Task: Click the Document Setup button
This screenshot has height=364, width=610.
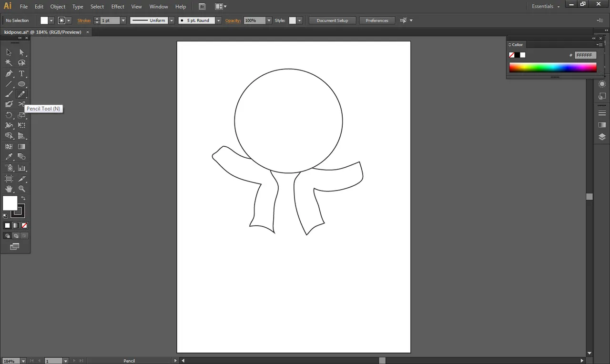Action: click(332, 20)
